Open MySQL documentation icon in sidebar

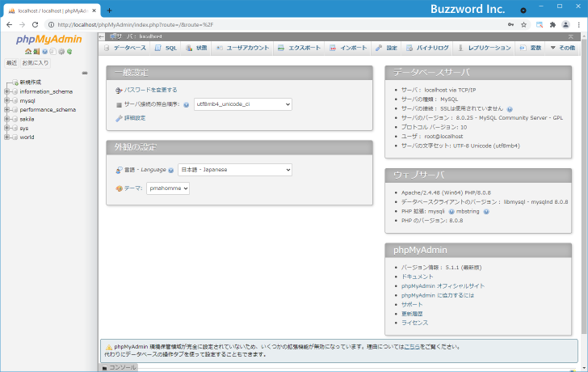(52, 52)
